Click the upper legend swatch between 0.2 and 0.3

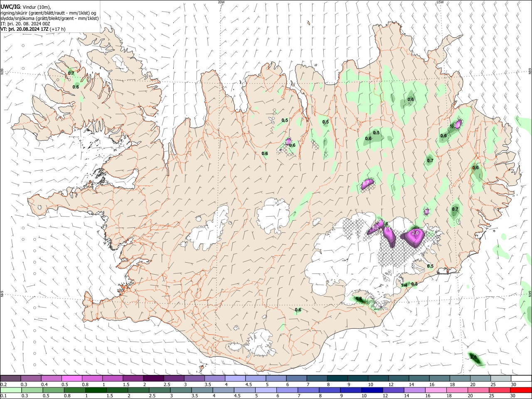pyautogui.click(x=10, y=379)
